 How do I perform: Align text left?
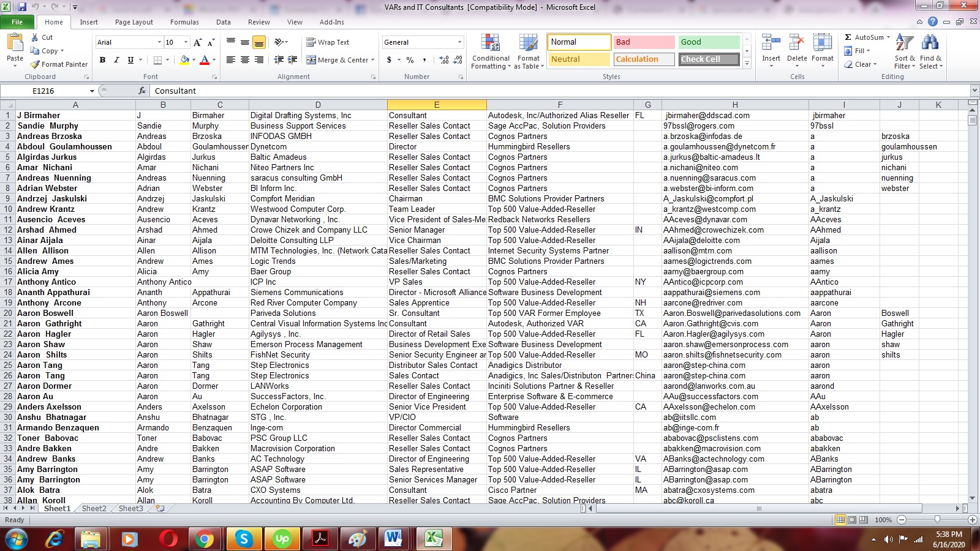tap(231, 60)
